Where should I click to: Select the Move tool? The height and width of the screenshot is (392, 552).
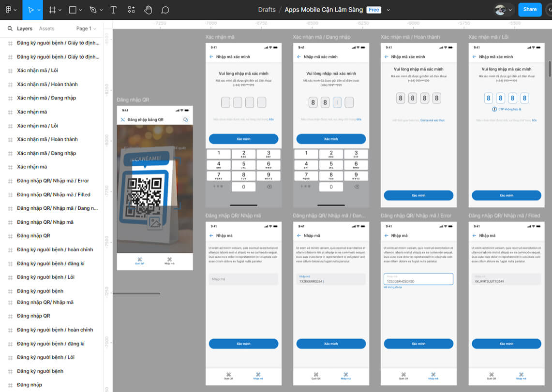[x=31, y=10]
